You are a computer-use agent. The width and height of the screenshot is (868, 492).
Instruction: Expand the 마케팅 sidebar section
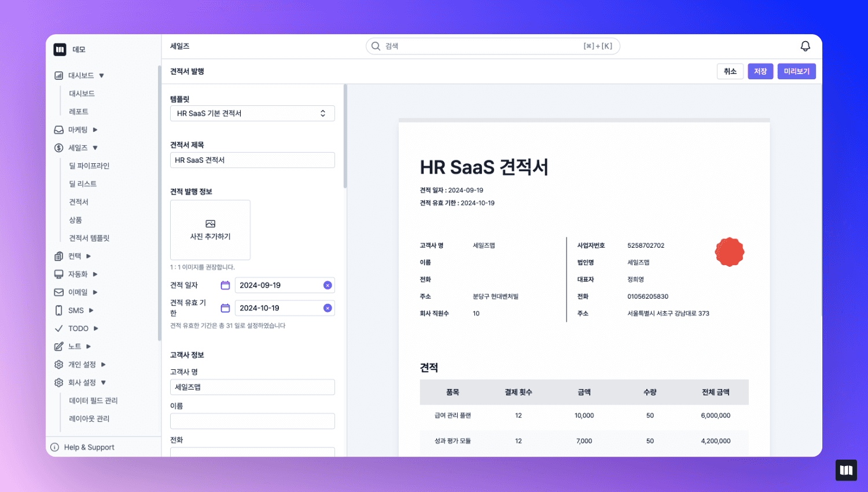pos(95,130)
